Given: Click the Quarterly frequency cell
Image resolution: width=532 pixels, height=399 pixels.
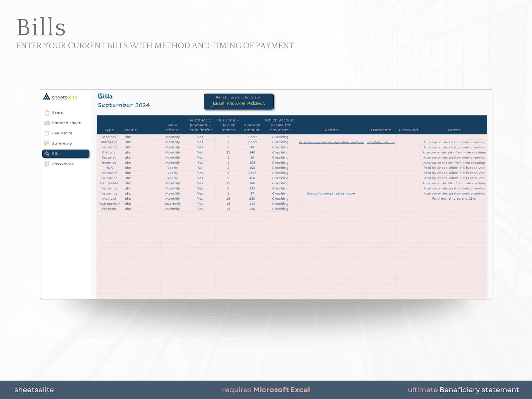Looking at the screenshot, I should [173, 204].
